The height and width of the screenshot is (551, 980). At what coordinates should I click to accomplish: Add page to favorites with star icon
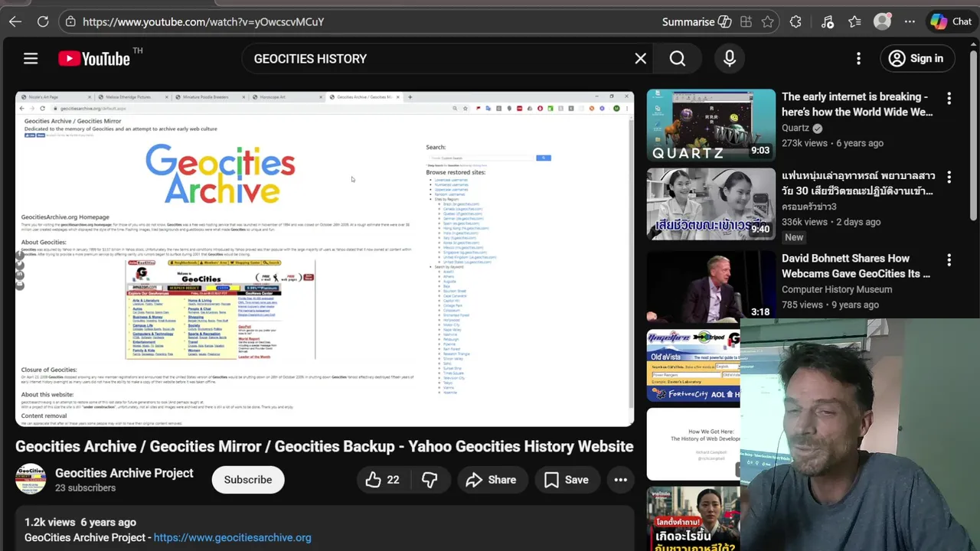pos(768,21)
